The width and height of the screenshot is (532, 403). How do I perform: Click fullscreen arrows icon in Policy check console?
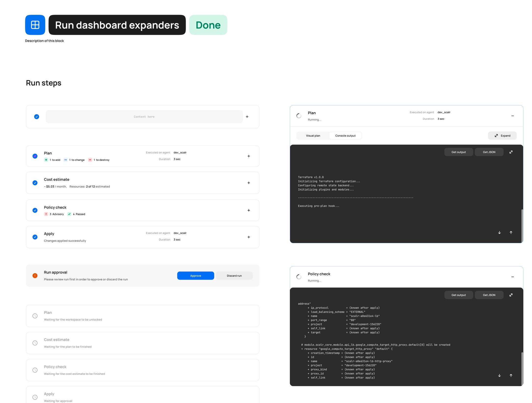tap(511, 295)
